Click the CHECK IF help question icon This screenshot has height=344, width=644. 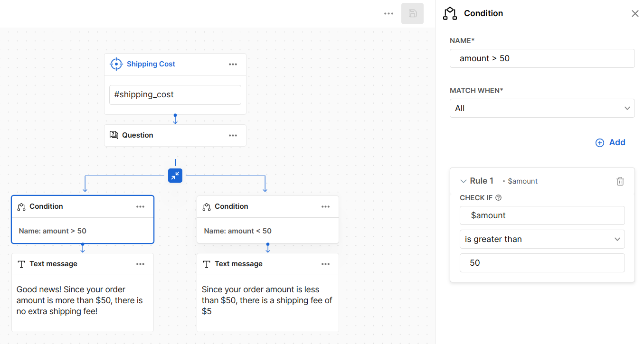(498, 198)
